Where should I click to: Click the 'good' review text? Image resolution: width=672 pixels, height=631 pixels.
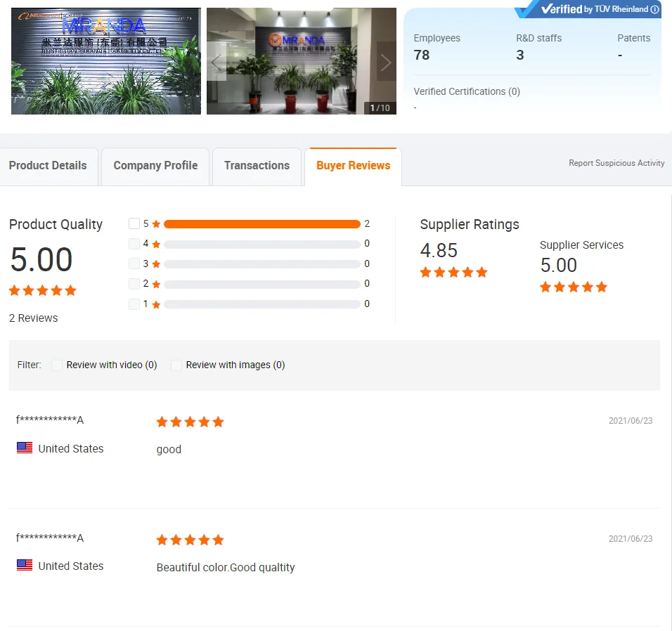169,450
